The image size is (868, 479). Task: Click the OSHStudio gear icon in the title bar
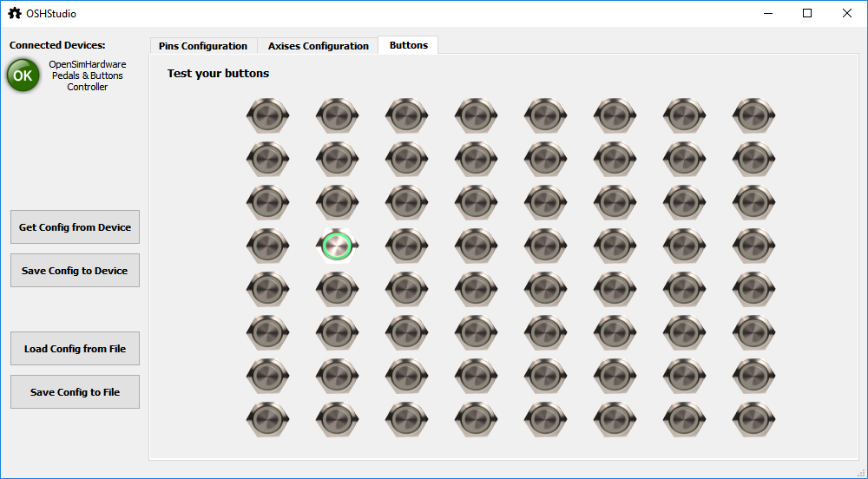[15, 13]
